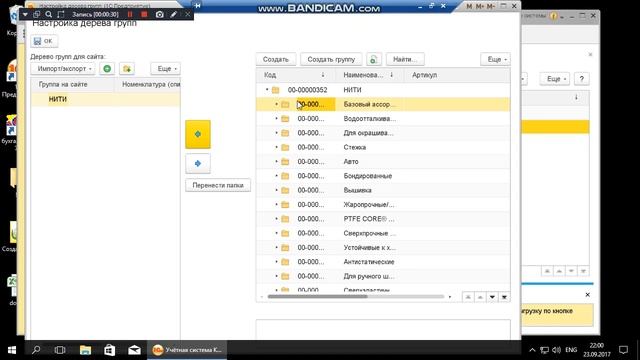Sort by the Наименование column header
This screenshot has width=640, height=360.
pyautogui.click(x=369, y=75)
